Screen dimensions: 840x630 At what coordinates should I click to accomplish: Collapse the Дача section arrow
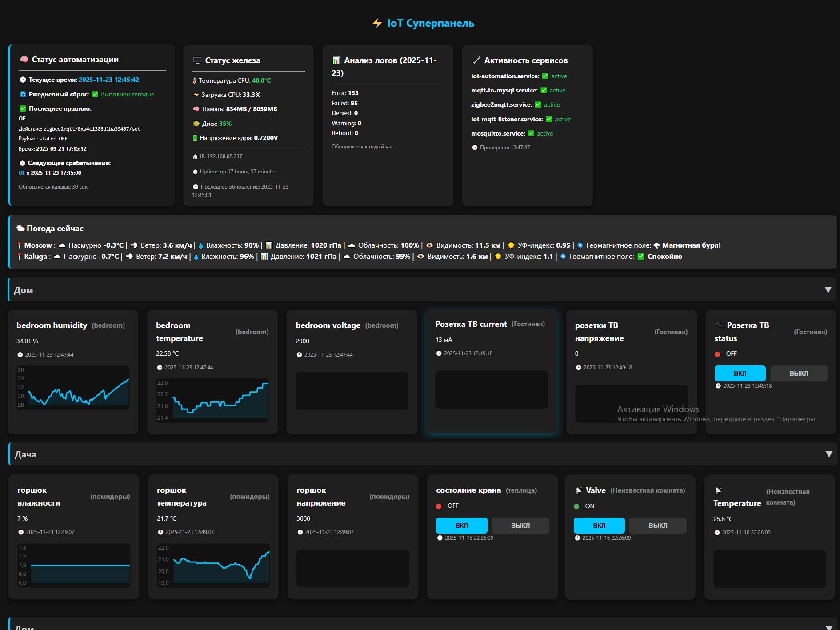[x=828, y=454]
